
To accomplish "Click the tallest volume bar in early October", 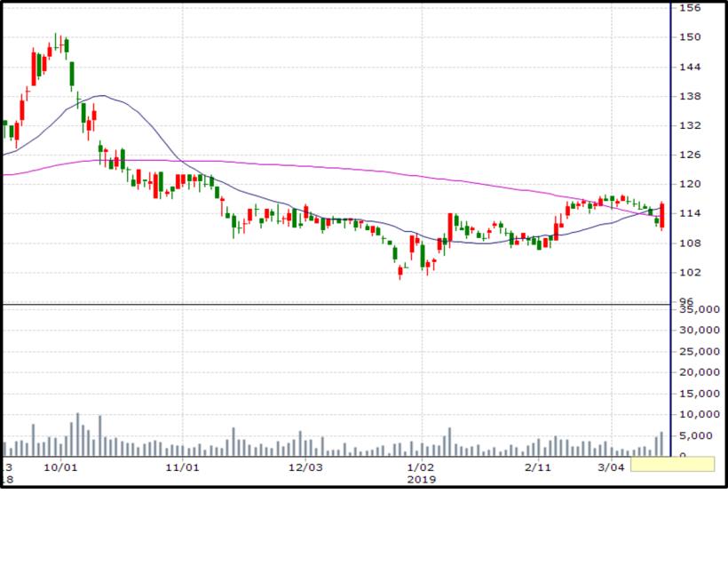I will pyautogui.click(x=77, y=435).
